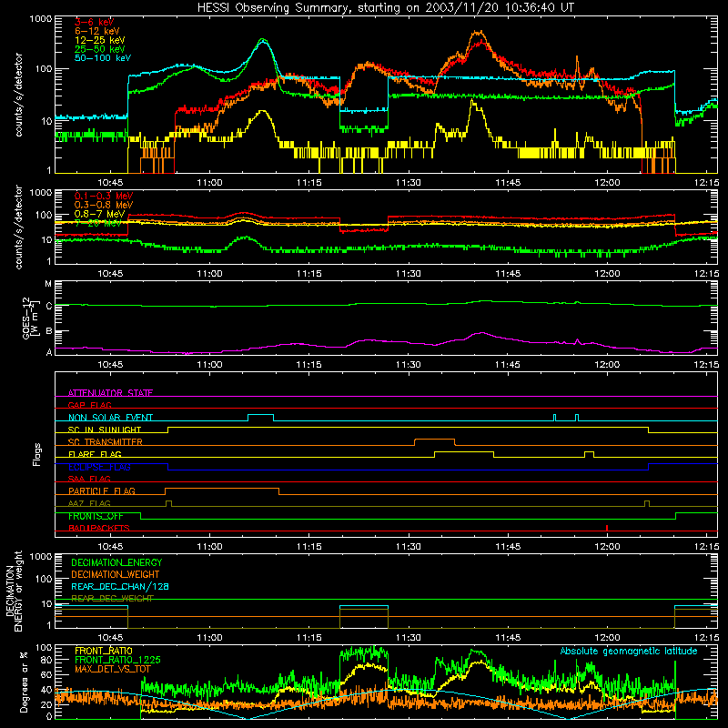Click the DECIMATION_WEIGHT legend label
The width and height of the screenshot is (728, 728).
coord(116,574)
